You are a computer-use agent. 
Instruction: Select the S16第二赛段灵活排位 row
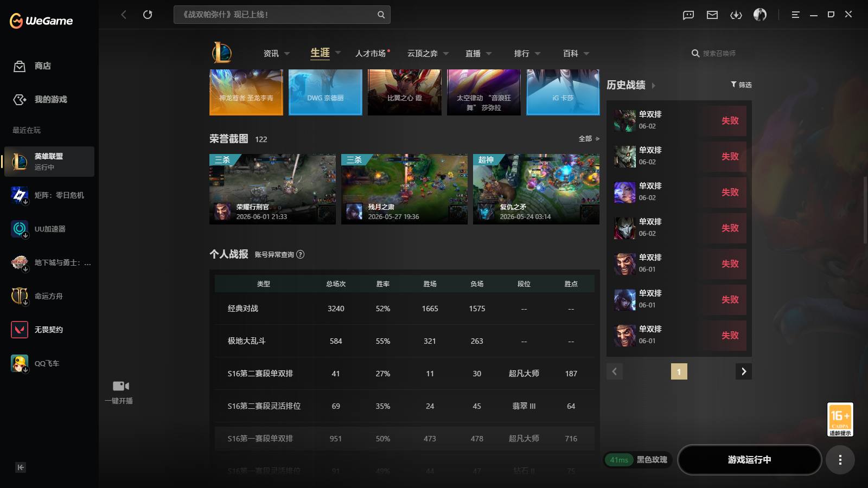coord(405,406)
